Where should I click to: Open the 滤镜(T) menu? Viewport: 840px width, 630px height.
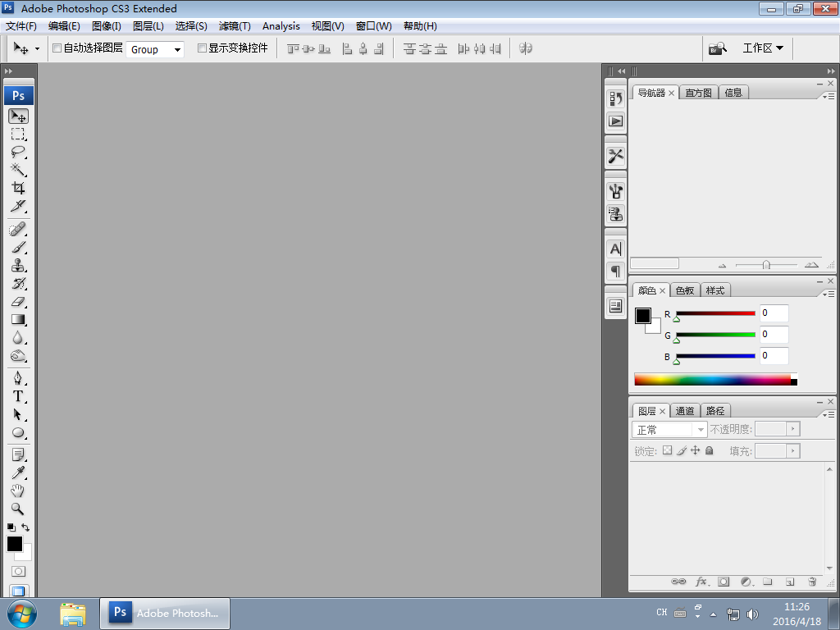[235, 26]
